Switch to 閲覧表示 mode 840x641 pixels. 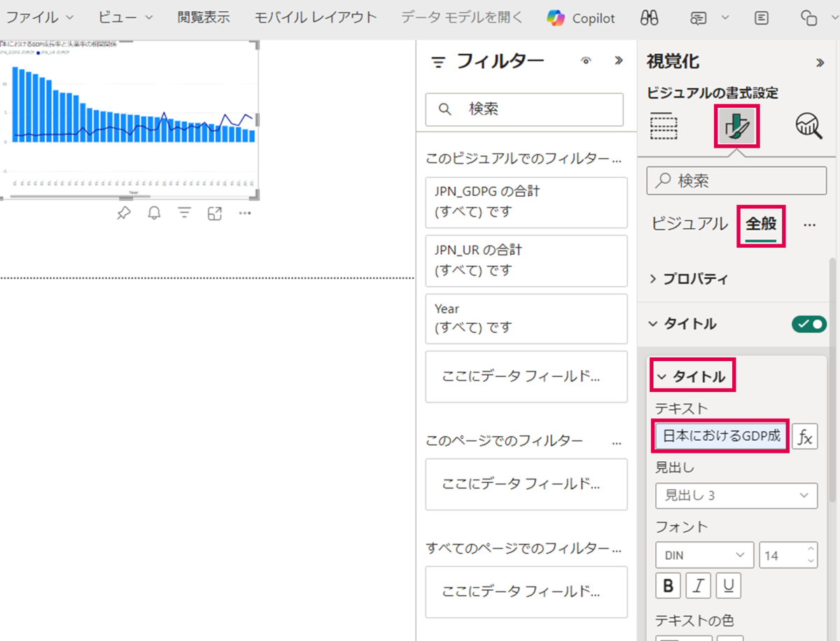point(203,17)
